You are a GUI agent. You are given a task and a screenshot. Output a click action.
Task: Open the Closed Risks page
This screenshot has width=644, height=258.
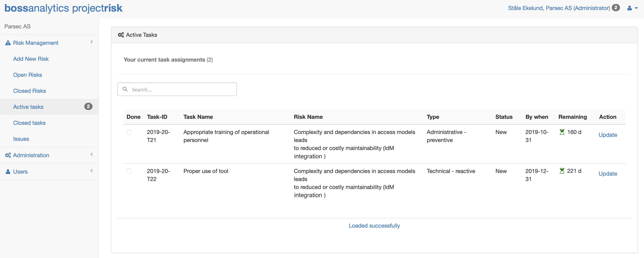29,91
